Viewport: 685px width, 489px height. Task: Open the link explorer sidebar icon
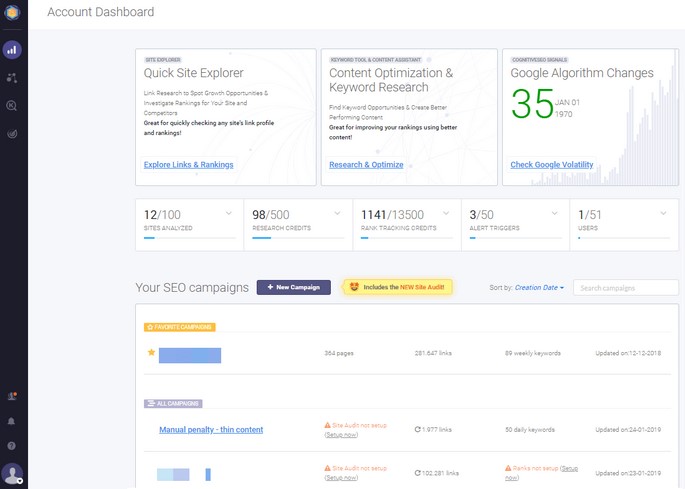click(12, 78)
